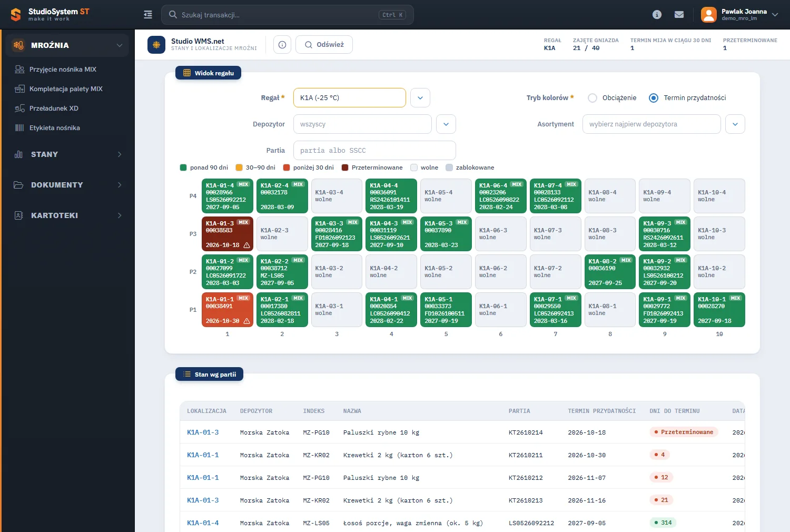790x532 pixels.
Task: Click the Pawlak Joanna user avatar
Action: click(709, 15)
